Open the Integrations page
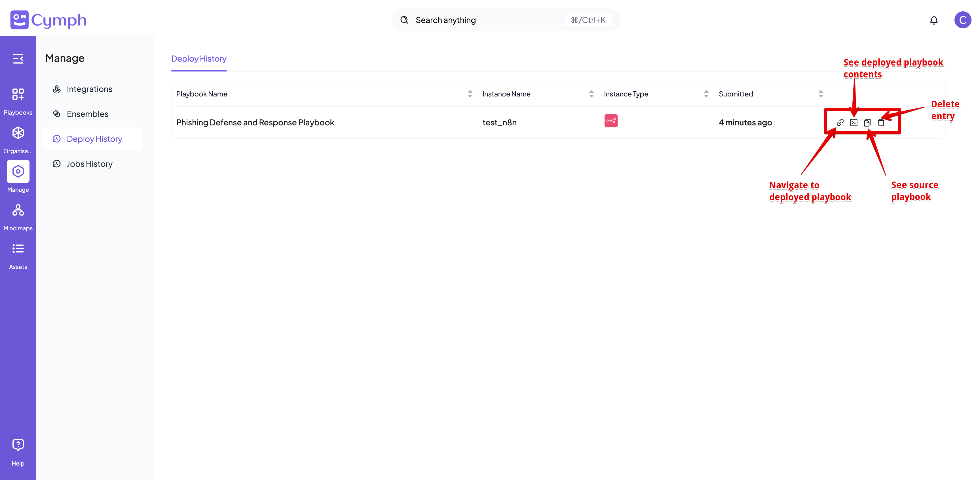The width and height of the screenshot is (980, 480). click(x=89, y=89)
